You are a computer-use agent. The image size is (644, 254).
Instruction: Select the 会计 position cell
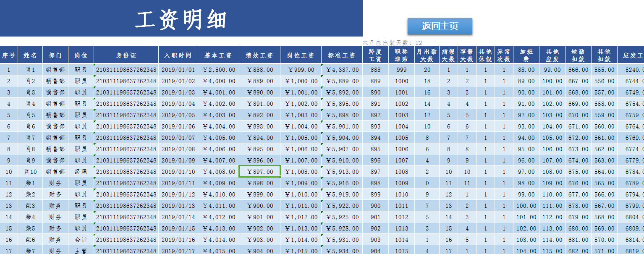tap(81, 240)
